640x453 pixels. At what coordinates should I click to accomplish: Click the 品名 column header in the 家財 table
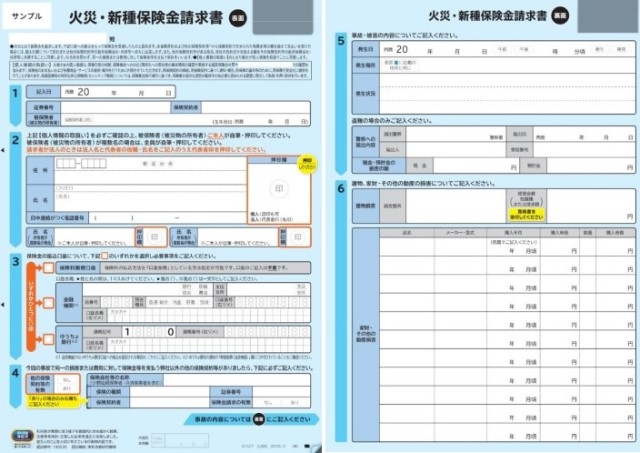pyautogui.click(x=407, y=233)
